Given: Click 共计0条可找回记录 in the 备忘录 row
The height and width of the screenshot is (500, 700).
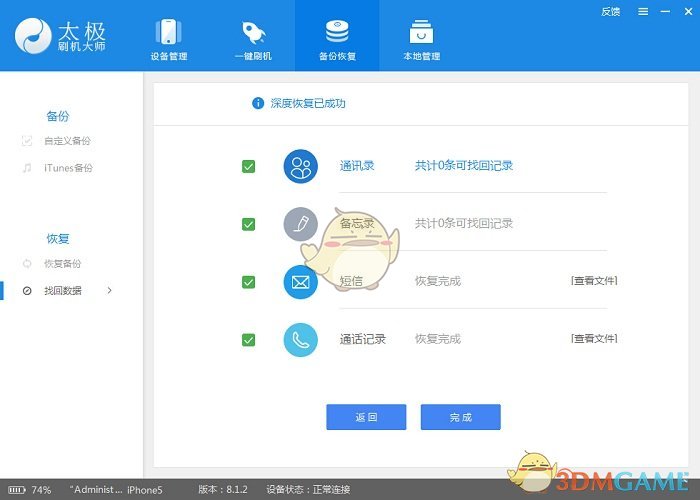Looking at the screenshot, I should (464, 224).
